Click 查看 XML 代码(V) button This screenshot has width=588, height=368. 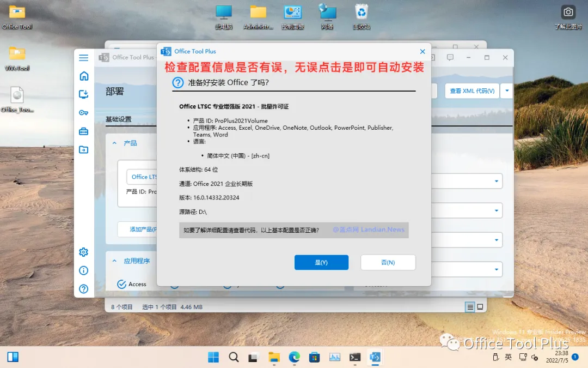[x=472, y=91]
